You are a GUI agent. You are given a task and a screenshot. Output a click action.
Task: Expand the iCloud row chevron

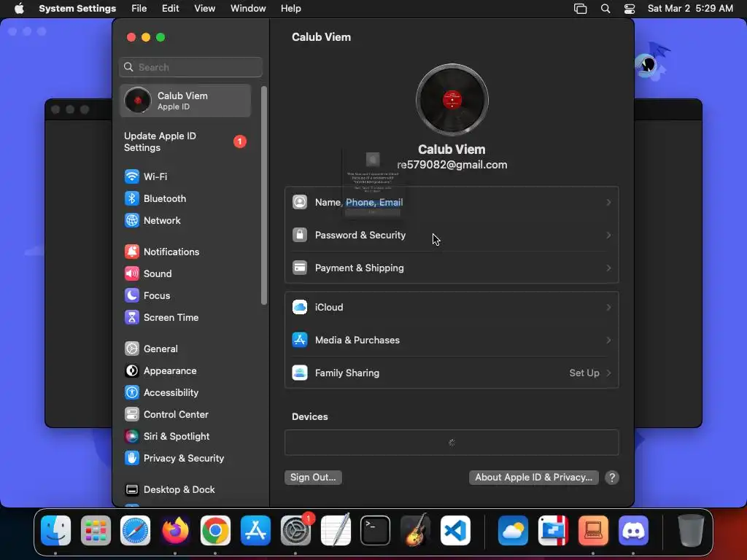(608, 308)
